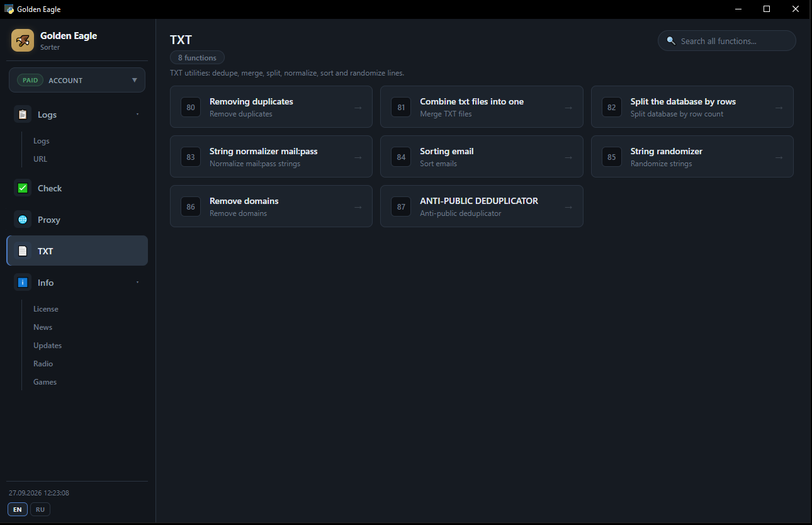Screen dimensions: 812x525
Task: Click the Proxy globe icon
Action: click(23, 220)
